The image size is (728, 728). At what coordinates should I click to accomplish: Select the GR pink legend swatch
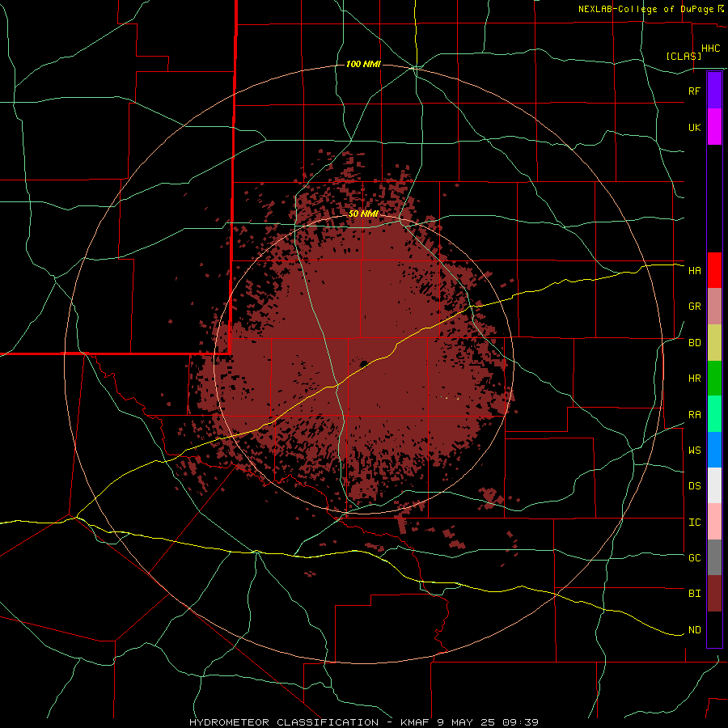pos(714,307)
